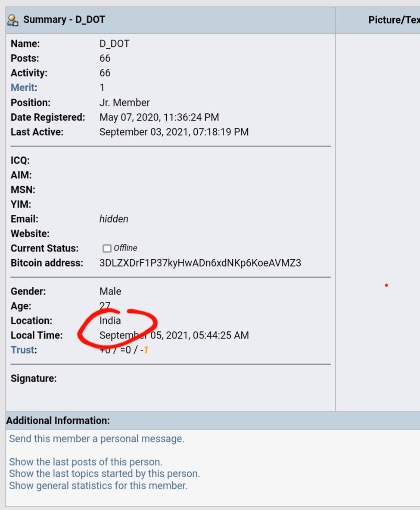The image size is (420, 510).
Task: Click the Jr. Member position text
Action: [x=124, y=103]
